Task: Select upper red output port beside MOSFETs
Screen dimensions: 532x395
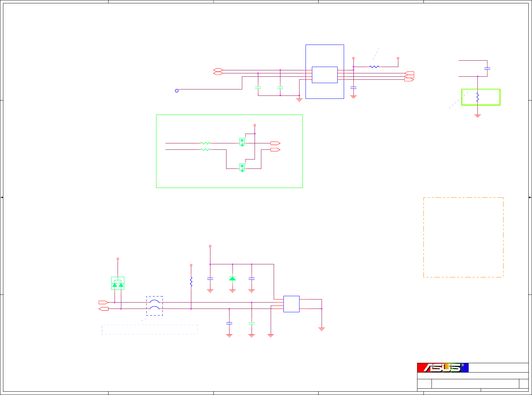Action: pos(275,143)
